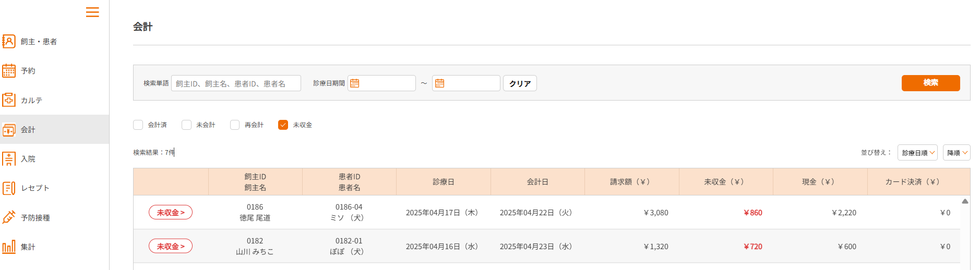This screenshot has width=980, height=270.
Task: Open レセプト icon in sidebar
Action: 9,188
